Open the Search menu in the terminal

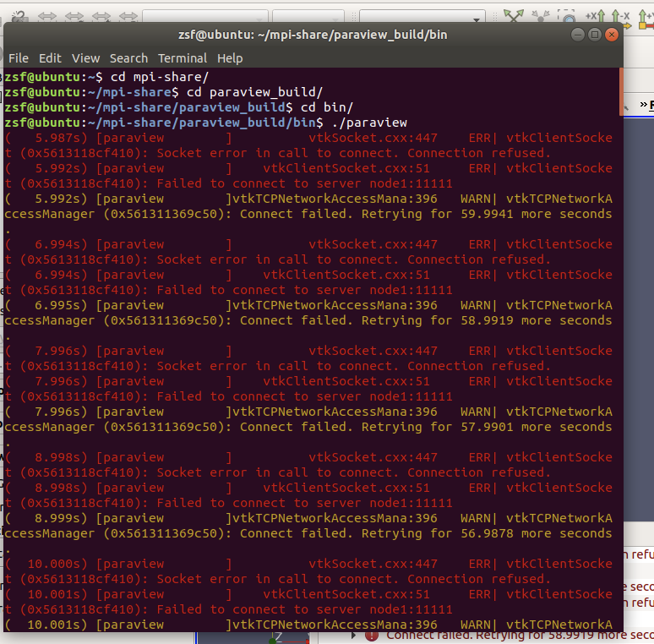click(128, 58)
